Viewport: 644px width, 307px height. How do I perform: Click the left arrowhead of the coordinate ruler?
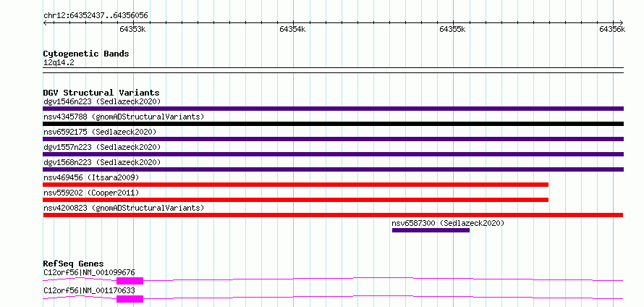coord(46,22)
